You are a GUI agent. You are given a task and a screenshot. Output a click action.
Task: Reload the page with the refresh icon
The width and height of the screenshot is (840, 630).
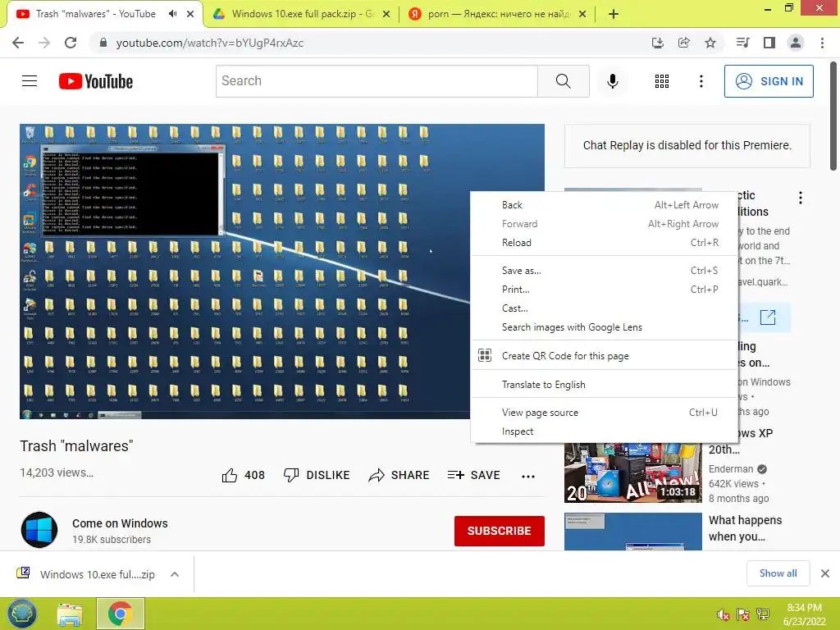[71, 43]
